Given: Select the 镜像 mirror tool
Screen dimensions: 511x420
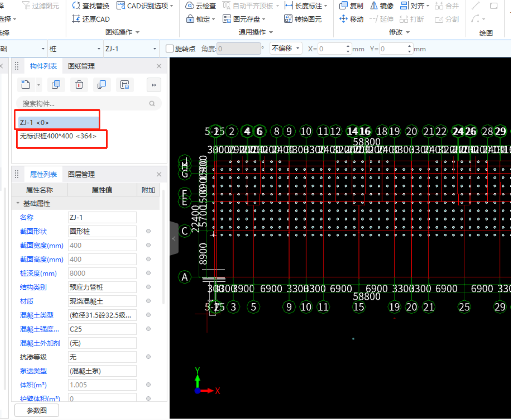Looking at the screenshot, I should (382, 6).
